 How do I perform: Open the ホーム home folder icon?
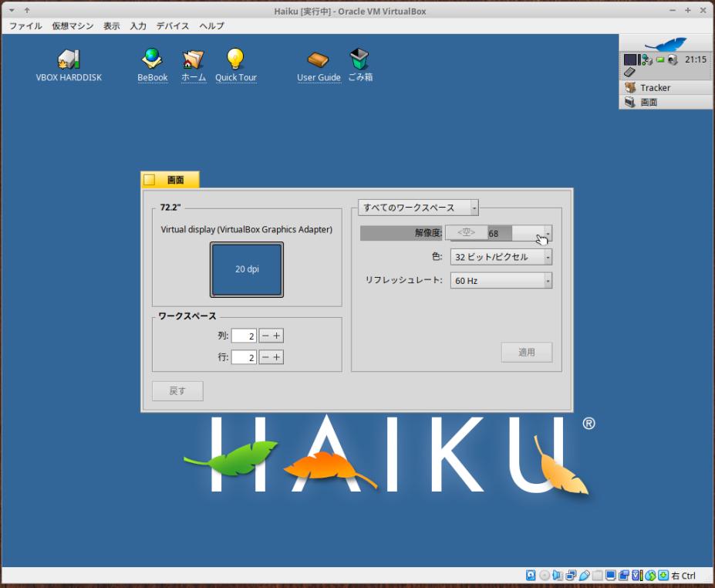[194, 59]
